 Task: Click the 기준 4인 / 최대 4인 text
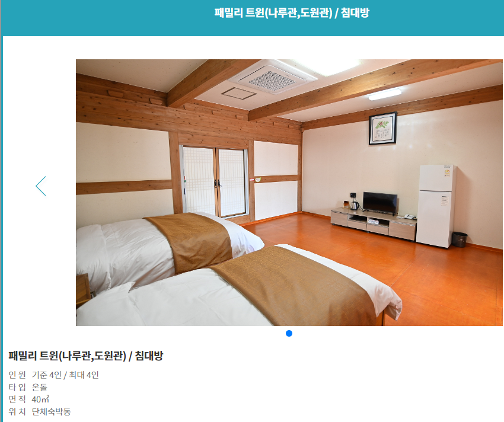[65, 375]
